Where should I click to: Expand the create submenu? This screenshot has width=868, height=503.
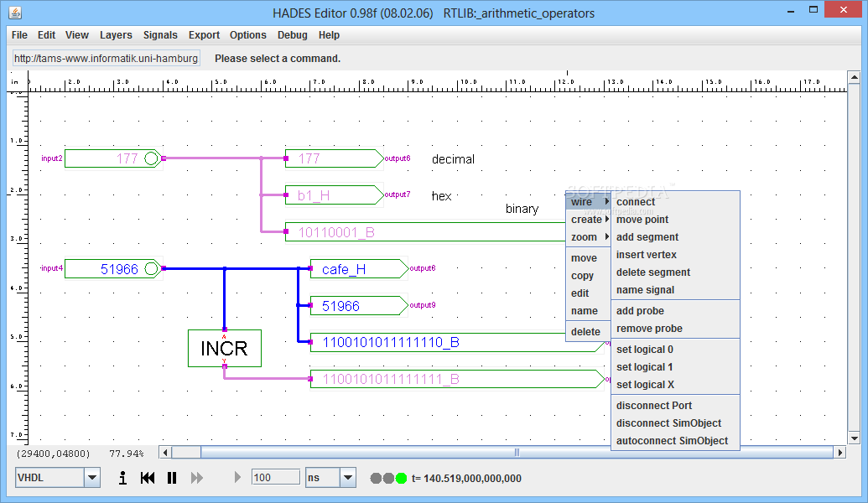(588, 220)
